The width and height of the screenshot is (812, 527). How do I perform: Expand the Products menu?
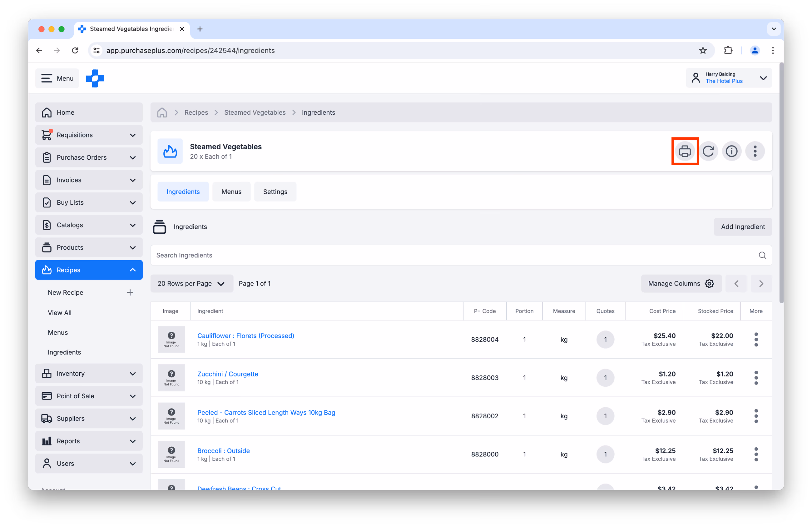tap(89, 247)
